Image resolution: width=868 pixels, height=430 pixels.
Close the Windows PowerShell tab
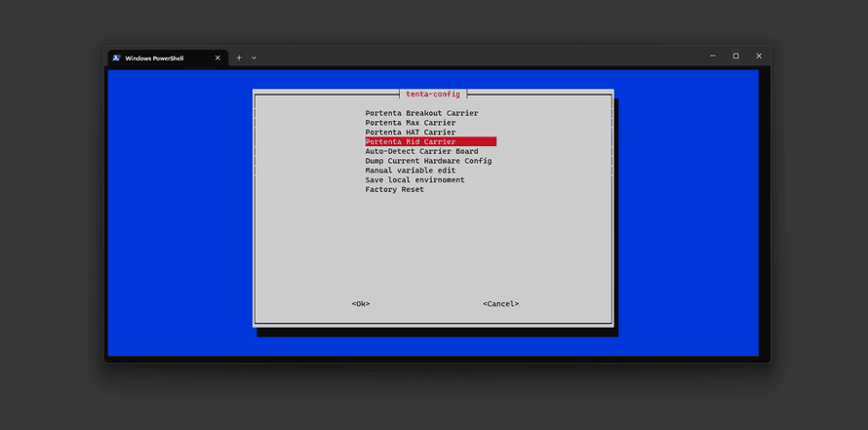217,58
